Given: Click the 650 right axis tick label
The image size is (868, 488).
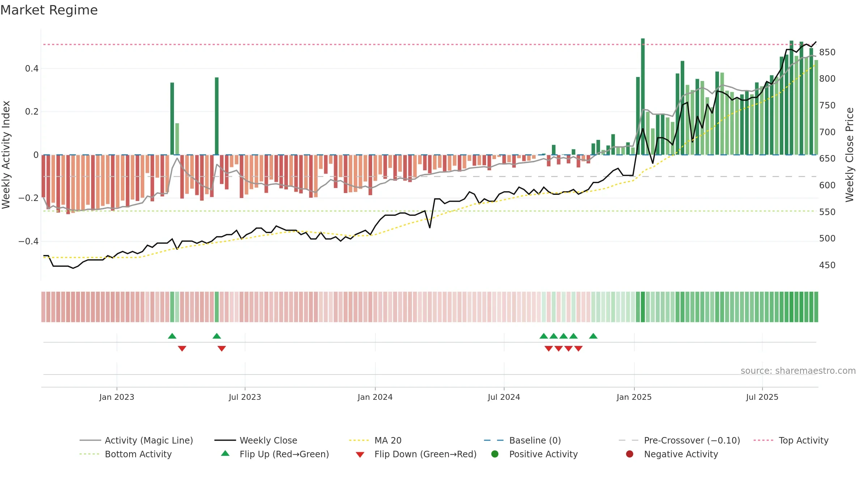Looking at the screenshot, I should click(x=827, y=159).
